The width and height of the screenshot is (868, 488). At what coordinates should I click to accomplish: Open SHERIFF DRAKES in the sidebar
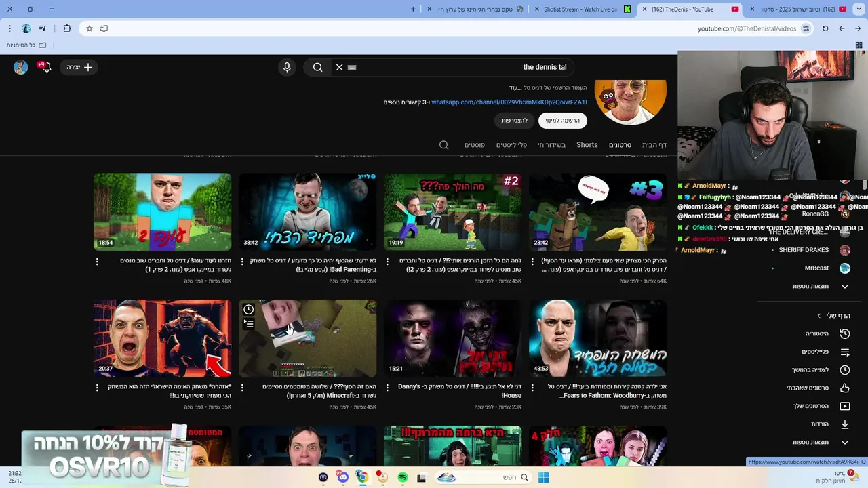tap(814, 250)
